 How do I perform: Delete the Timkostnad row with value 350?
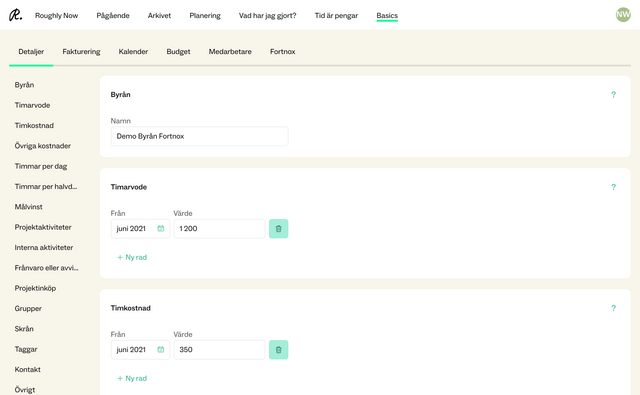coord(278,350)
